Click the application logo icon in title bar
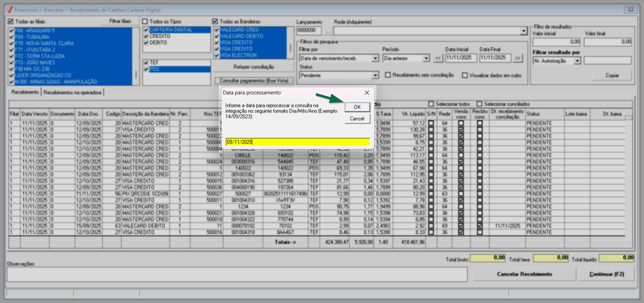 tap(10, 10)
